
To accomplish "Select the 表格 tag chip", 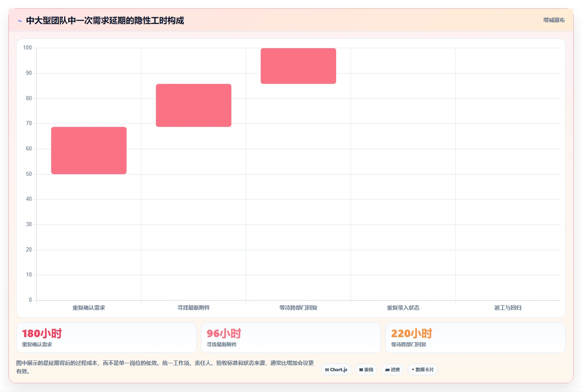I will [366, 370].
